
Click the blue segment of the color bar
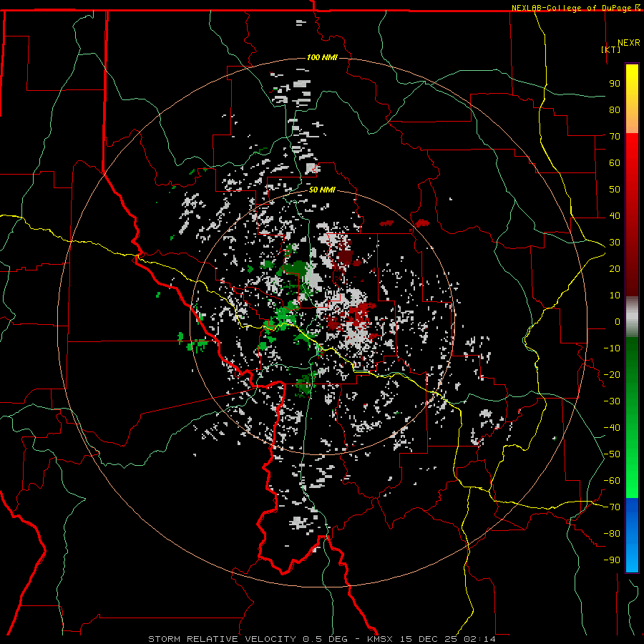[632, 535]
